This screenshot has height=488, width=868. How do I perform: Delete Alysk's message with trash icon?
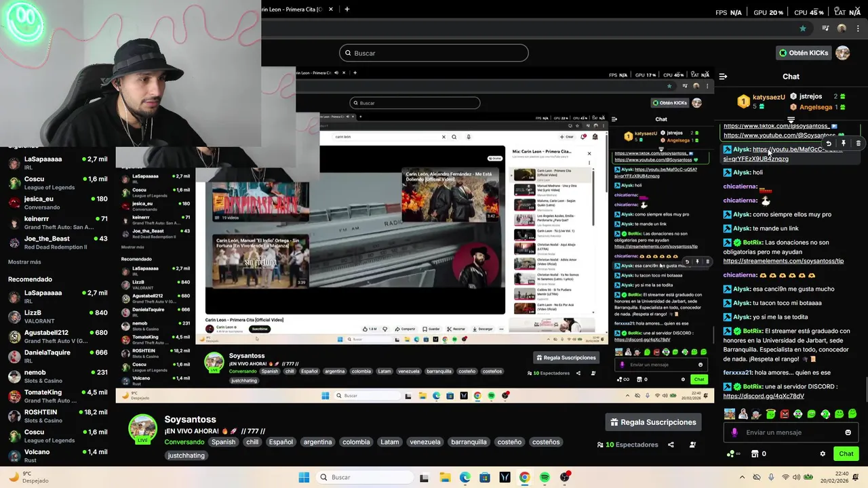click(x=858, y=144)
